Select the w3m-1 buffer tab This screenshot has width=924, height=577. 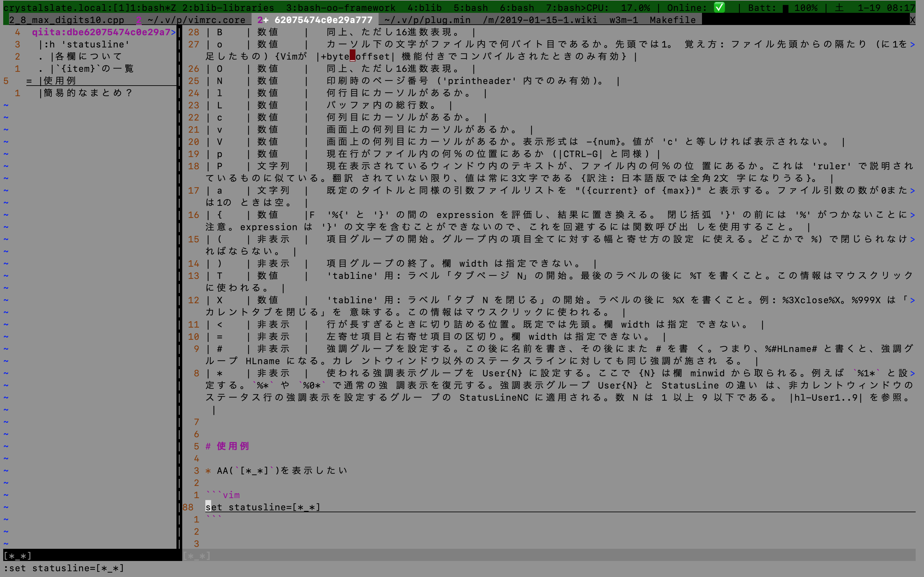click(625, 20)
